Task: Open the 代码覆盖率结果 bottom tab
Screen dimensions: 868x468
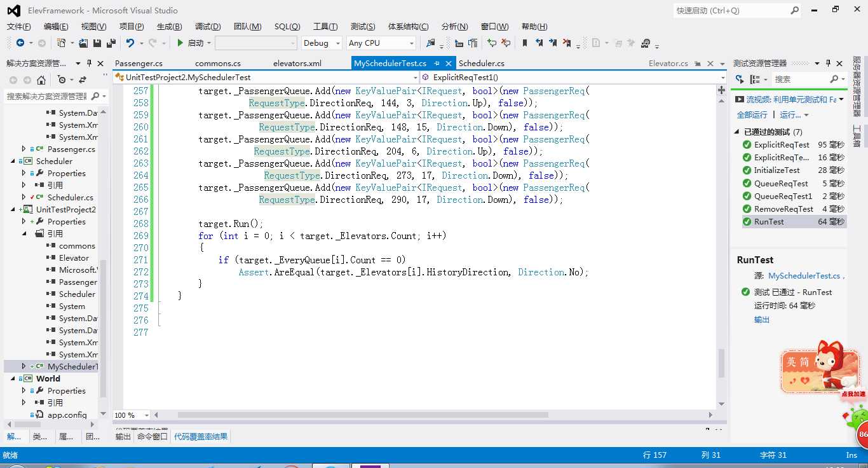Action: (201, 436)
